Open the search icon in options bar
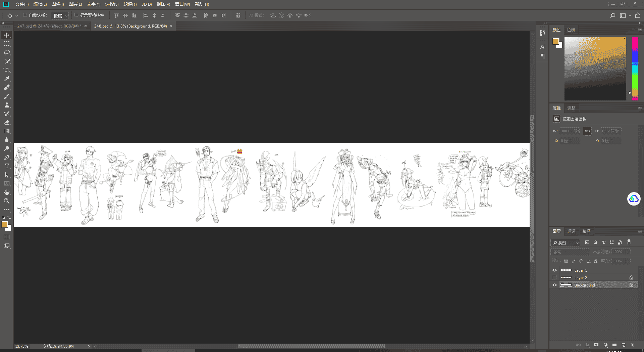This screenshot has height=352, width=644. [613, 15]
